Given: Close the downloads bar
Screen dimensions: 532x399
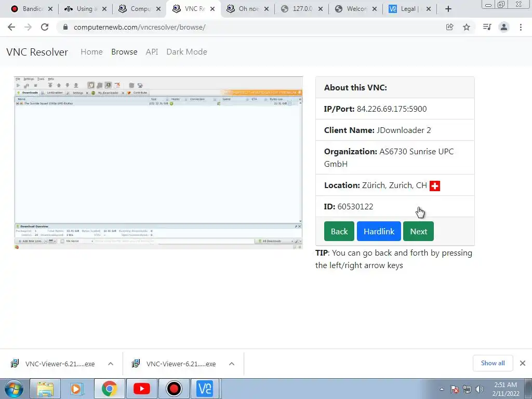Looking at the screenshot, I should click(x=523, y=363).
